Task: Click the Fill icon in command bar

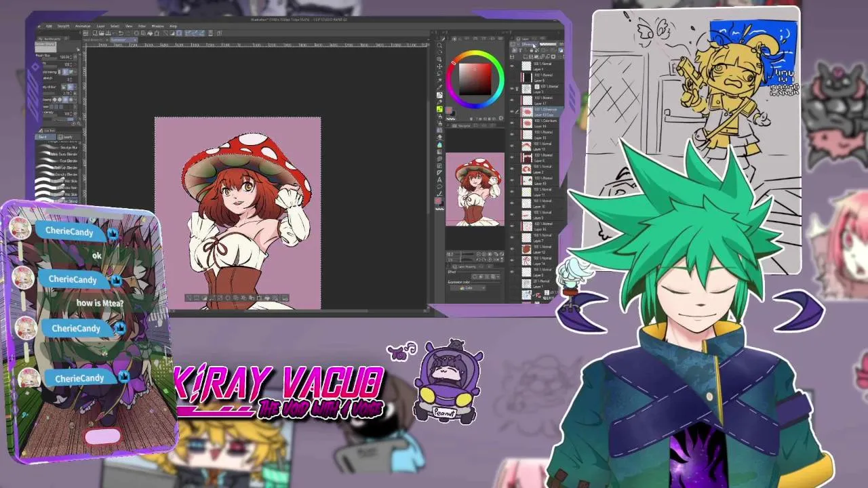Action: [151, 33]
